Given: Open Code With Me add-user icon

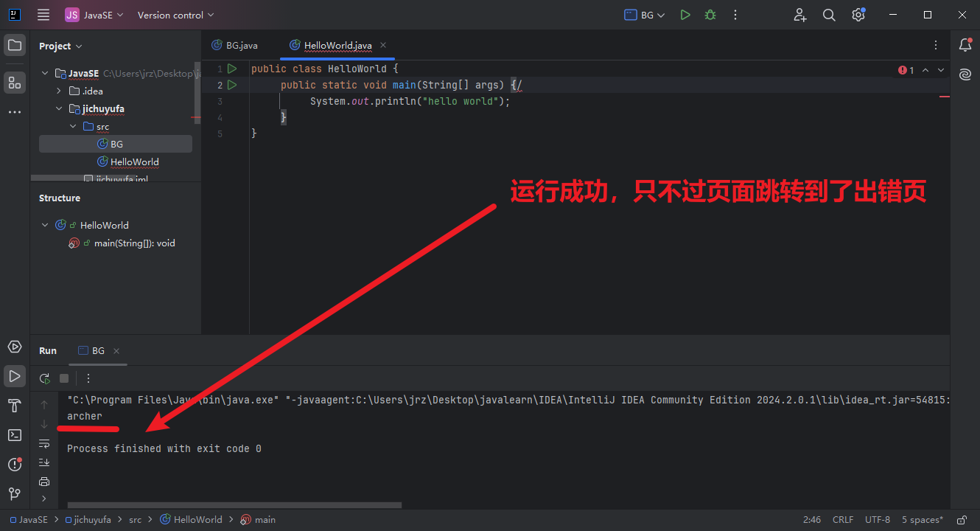Looking at the screenshot, I should pos(800,15).
